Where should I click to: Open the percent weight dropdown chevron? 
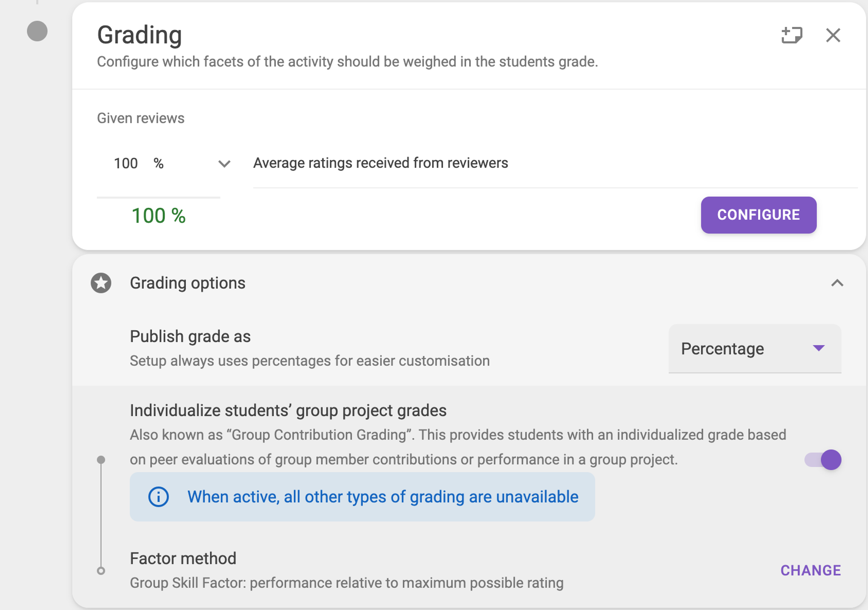[x=224, y=164]
